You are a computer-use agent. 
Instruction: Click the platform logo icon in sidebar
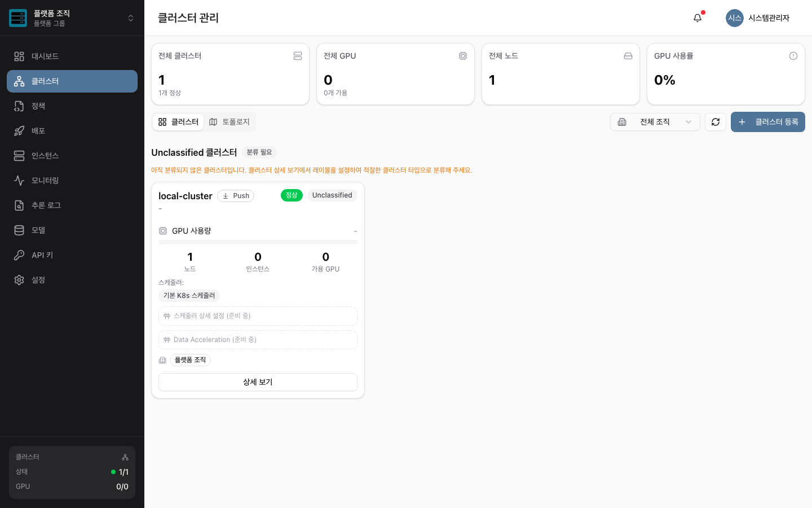[18, 18]
